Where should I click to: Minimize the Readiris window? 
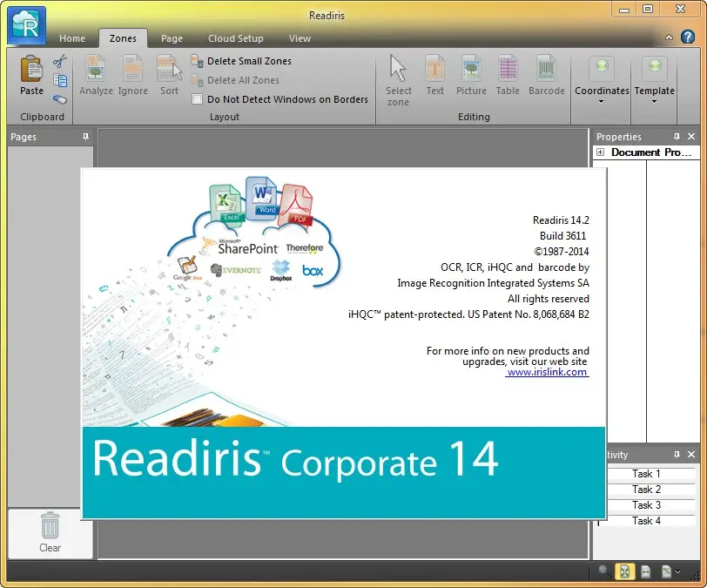tap(624, 9)
